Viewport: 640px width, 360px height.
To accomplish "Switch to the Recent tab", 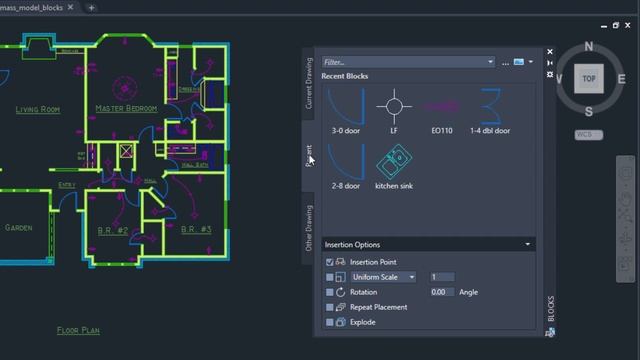I will (309, 156).
